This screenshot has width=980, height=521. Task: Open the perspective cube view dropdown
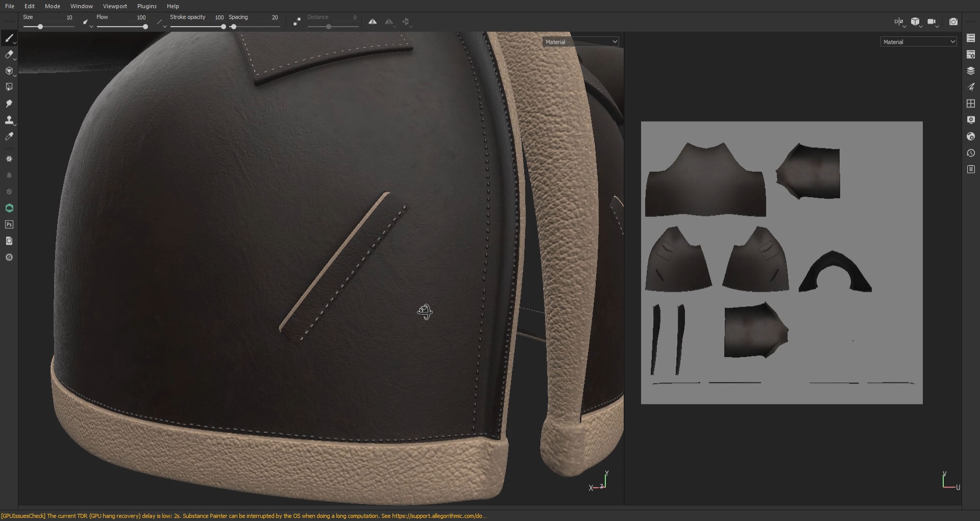click(x=916, y=21)
